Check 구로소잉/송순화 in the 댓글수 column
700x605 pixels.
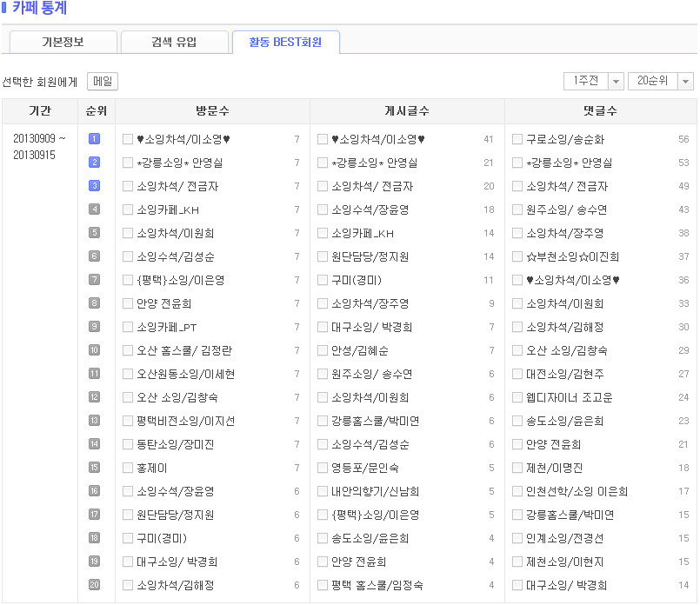point(517,139)
